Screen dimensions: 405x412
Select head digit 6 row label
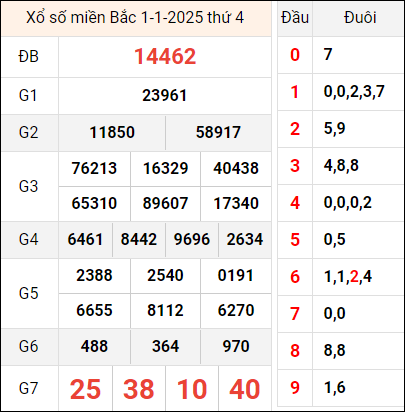pos(295,277)
